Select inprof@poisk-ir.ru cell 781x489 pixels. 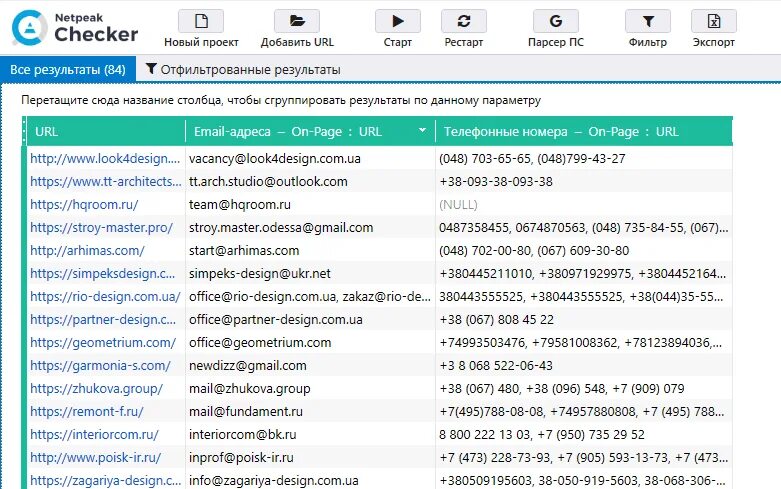point(310,457)
